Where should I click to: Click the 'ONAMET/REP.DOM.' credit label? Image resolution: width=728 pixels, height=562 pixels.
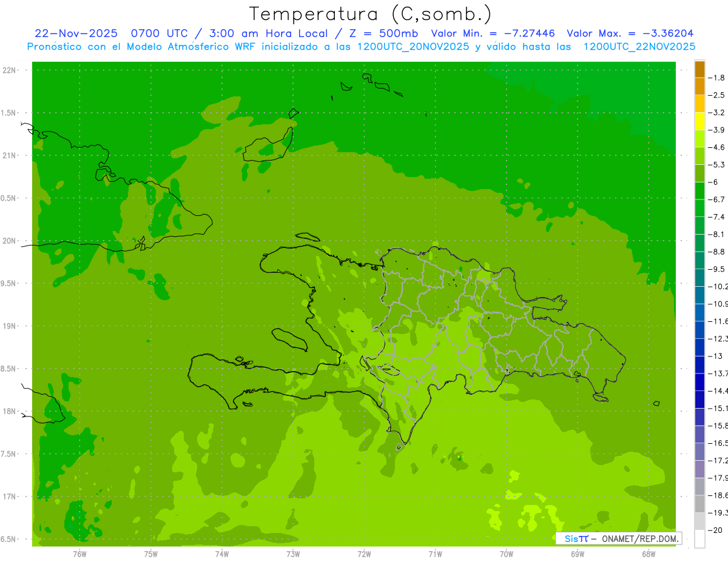tap(639, 538)
